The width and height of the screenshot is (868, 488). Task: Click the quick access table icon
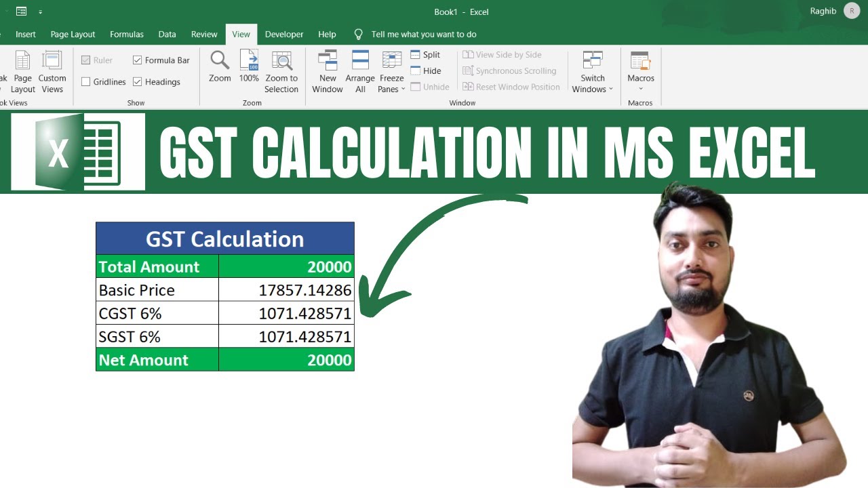pyautogui.click(x=21, y=12)
